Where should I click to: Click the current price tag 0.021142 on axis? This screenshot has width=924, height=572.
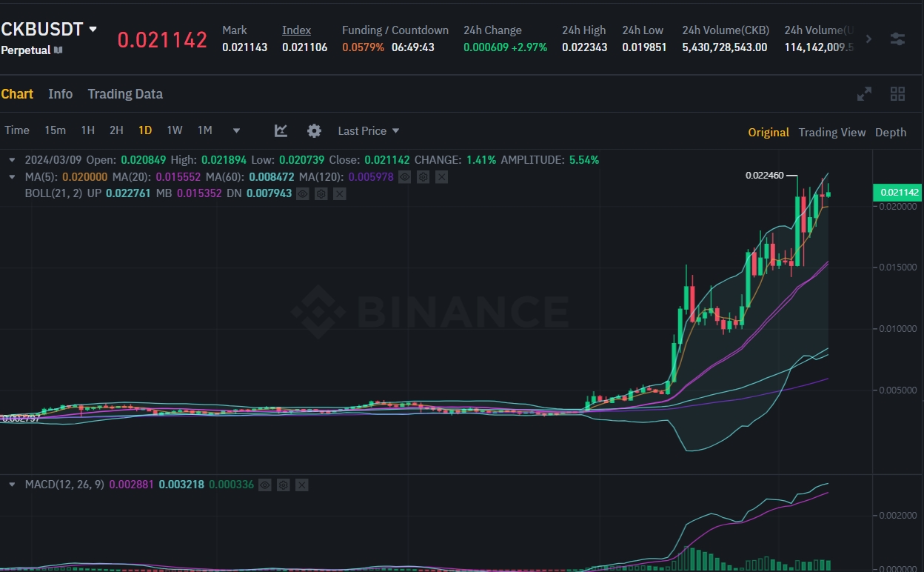pos(897,193)
